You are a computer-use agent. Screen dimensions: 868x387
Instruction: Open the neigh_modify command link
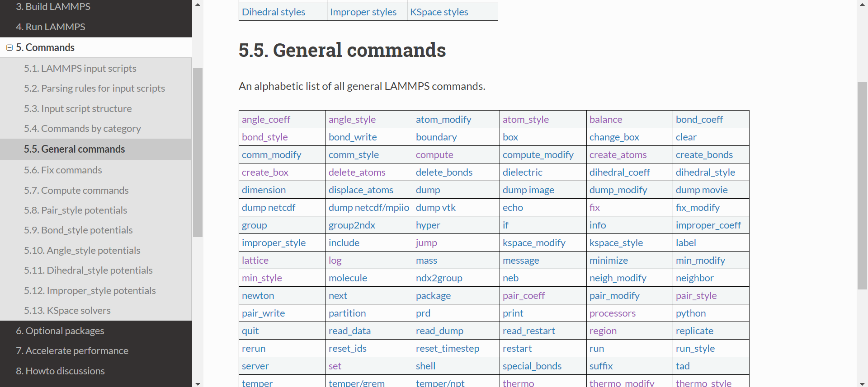[618, 278]
